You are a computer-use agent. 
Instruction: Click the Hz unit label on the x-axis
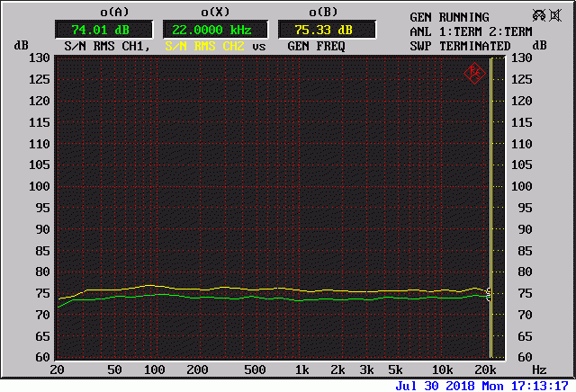click(538, 370)
